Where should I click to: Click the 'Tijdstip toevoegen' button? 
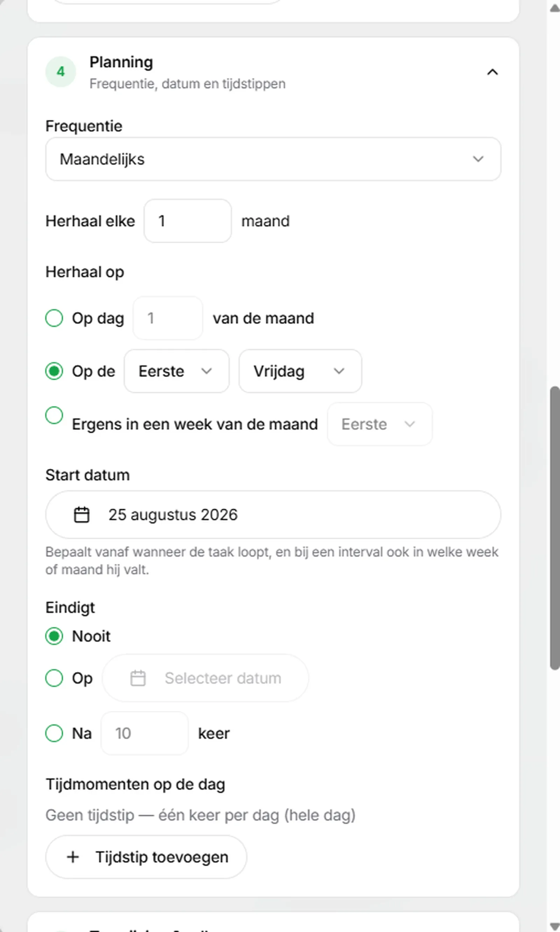(146, 857)
